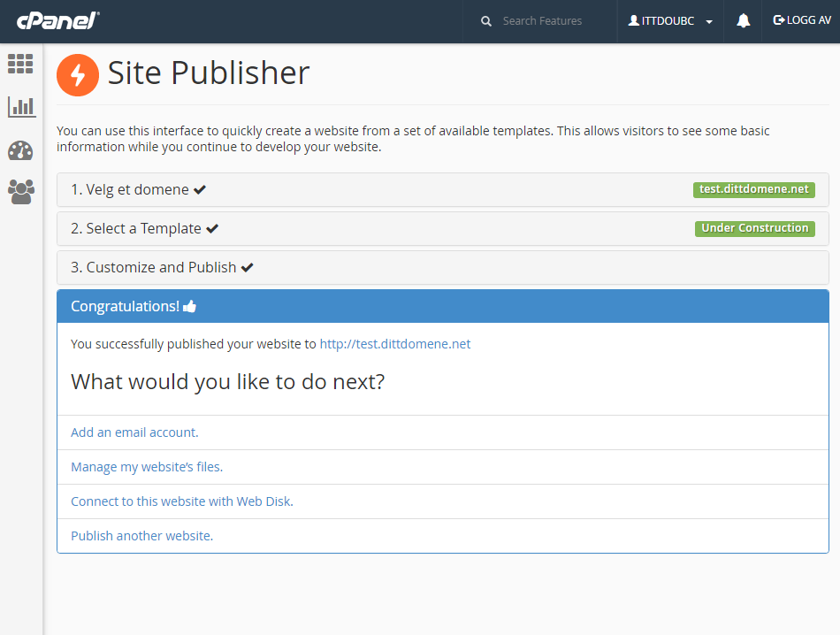Click the What would you like to do next? heading
The width and height of the screenshot is (840, 635).
coord(227,382)
